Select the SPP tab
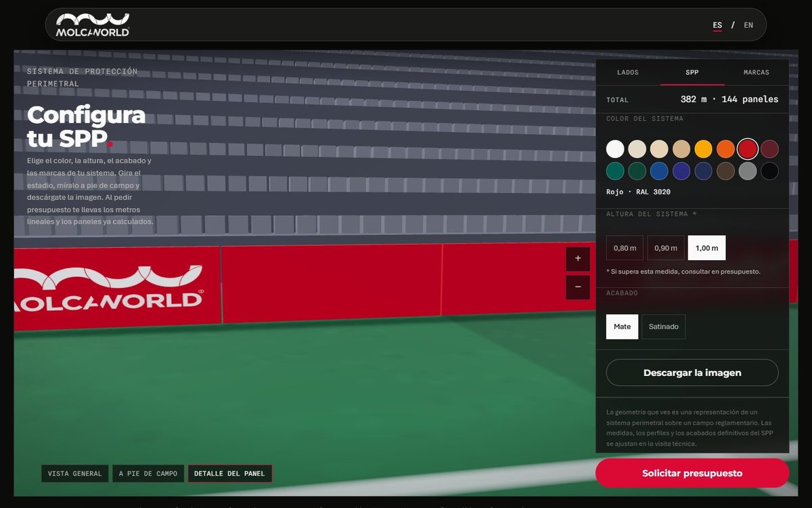Image resolution: width=812 pixels, height=508 pixels. [692, 72]
